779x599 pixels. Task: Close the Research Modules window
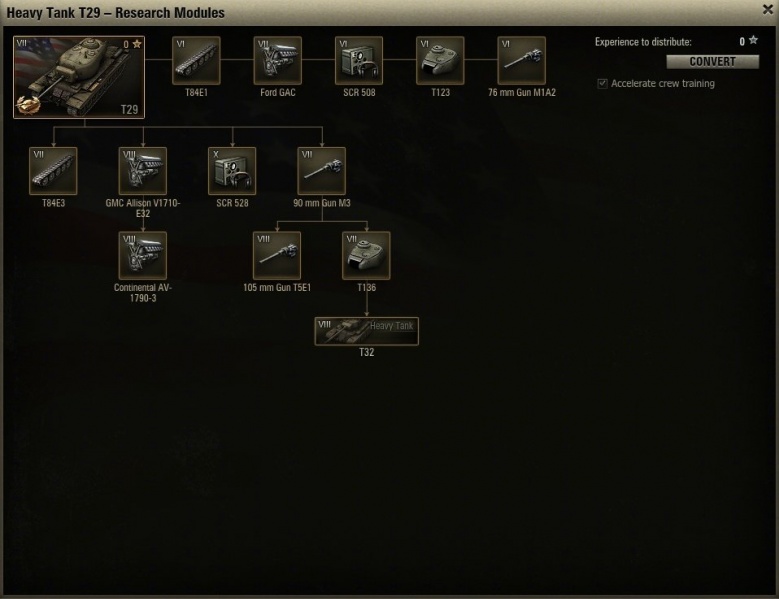click(768, 9)
